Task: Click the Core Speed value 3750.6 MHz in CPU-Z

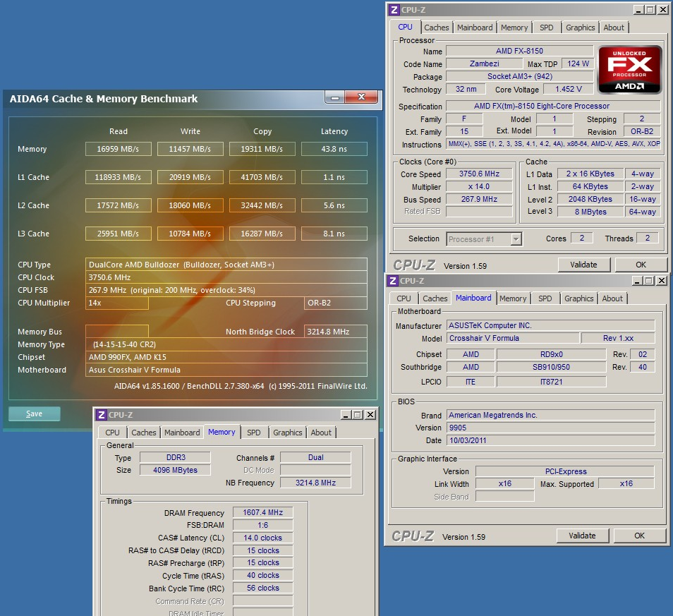Action: tap(479, 174)
